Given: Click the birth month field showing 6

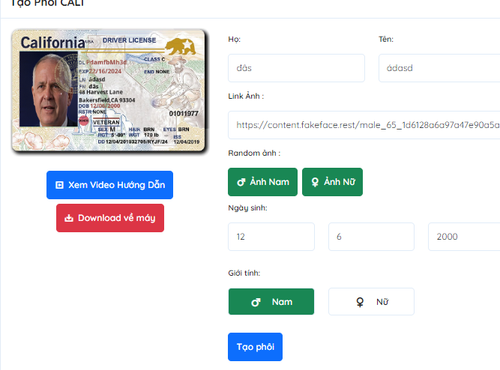Looking at the screenshot, I should pos(371,237).
